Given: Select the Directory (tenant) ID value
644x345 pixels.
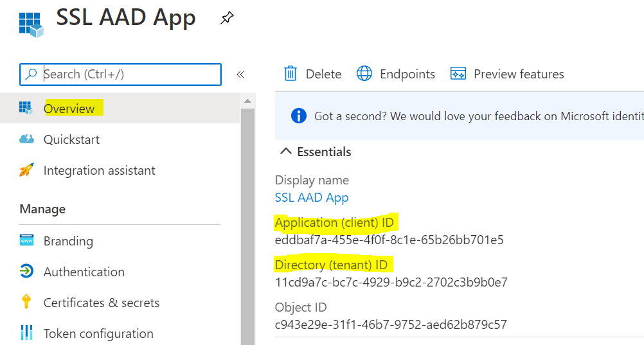Looking at the screenshot, I should (x=391, y=282).
